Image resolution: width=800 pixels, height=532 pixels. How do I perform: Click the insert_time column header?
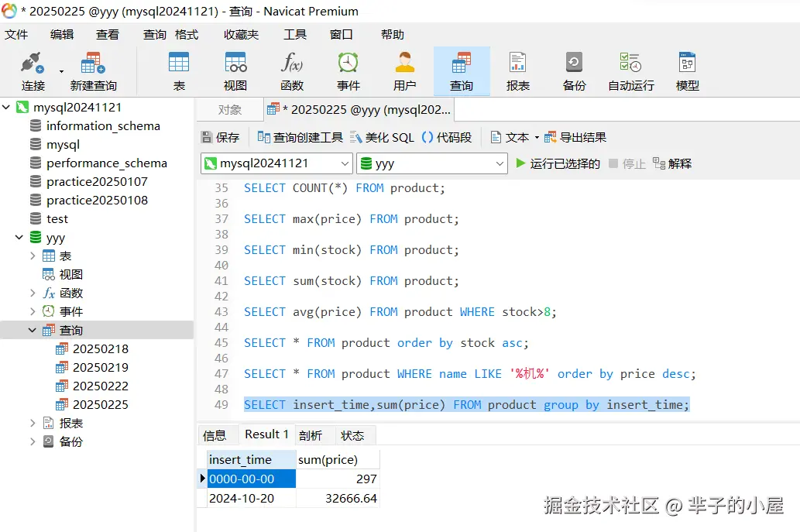coord(252,459)
